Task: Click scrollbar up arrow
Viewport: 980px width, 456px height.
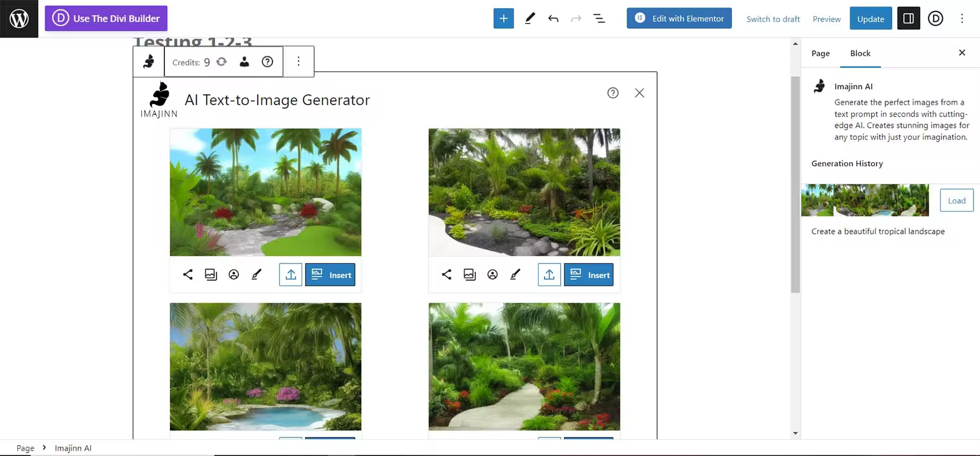Action: coord(795,44)
